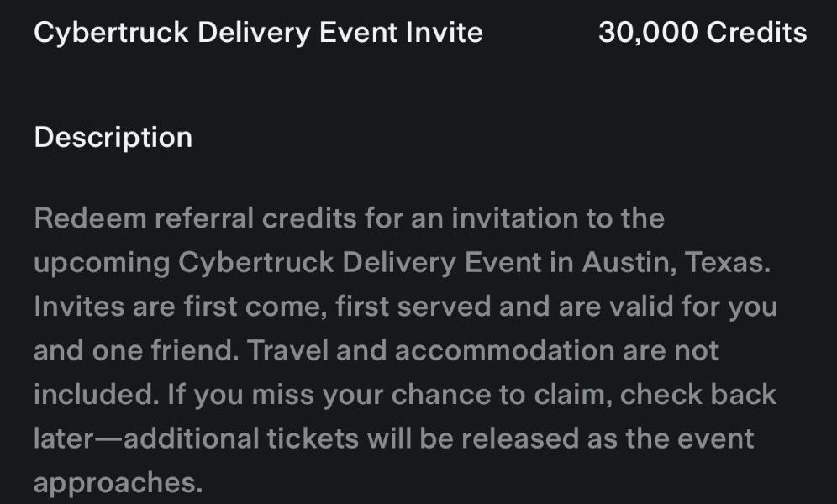Click the final word approaches

118,484
